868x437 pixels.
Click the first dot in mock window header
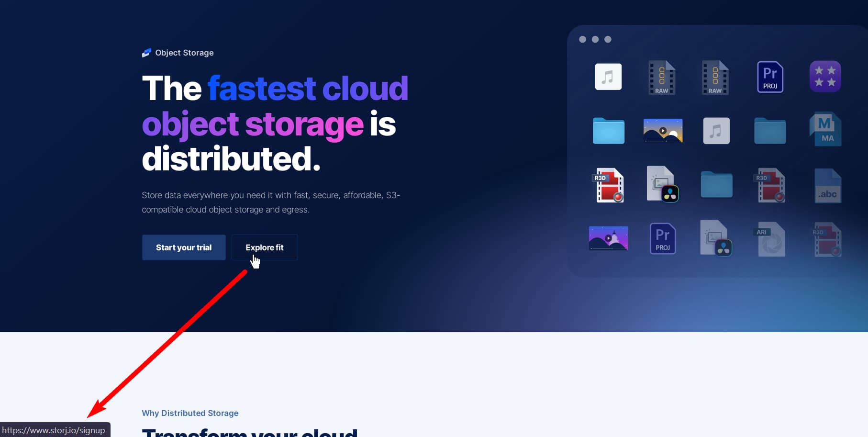pyautogui.click(x=582, y=39)
